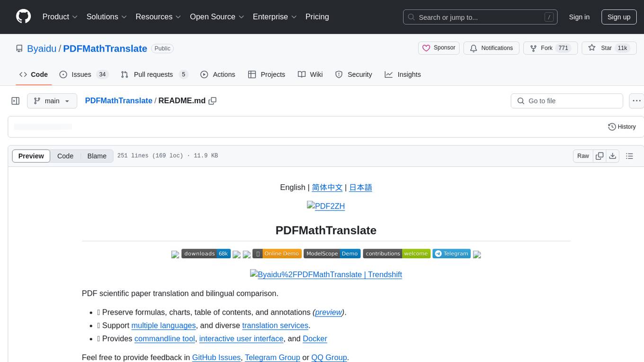Open the Docker link
Screen dimensions: 644x362
[x=315, y=339]
